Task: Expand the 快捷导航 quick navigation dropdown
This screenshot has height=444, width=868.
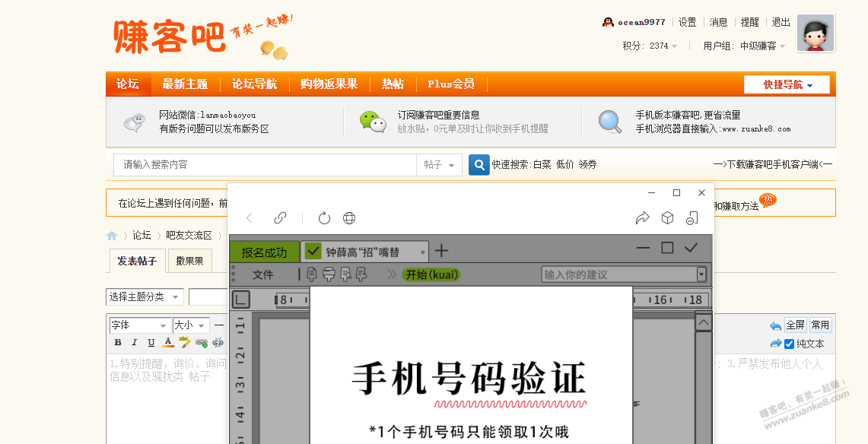Action: tap(788, 84)
